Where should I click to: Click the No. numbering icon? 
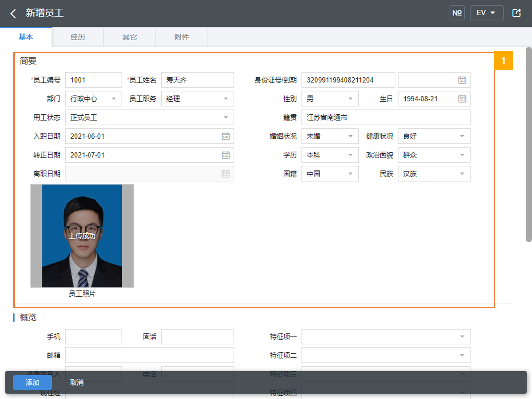pyautogui.click(x=457, y=13)
